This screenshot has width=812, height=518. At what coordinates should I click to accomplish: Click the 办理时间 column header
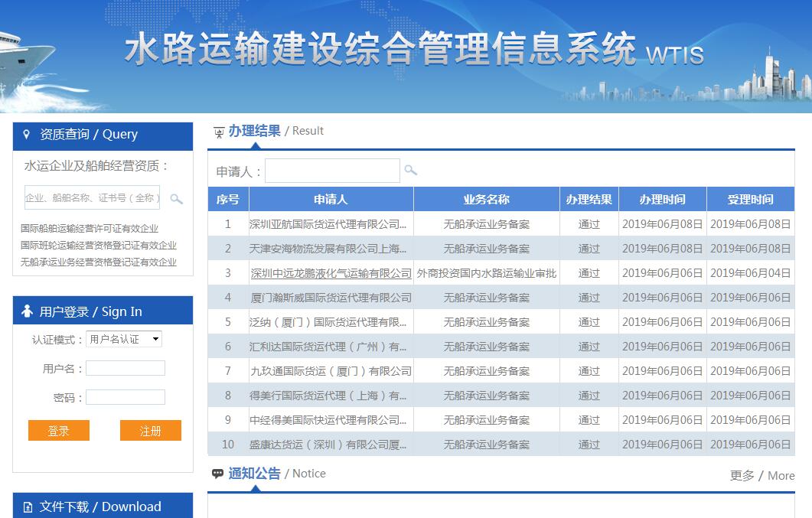(662, 199)
